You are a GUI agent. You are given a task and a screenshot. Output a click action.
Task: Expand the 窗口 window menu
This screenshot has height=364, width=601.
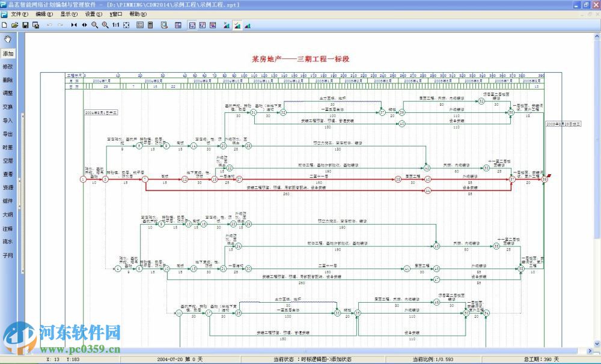[x=115, y=14]
